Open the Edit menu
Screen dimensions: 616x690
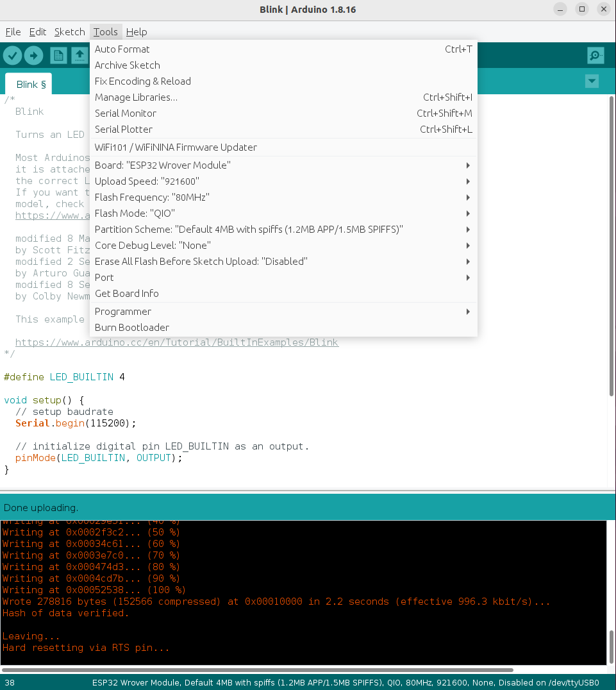pyautogui.click(x=38, y=31)
